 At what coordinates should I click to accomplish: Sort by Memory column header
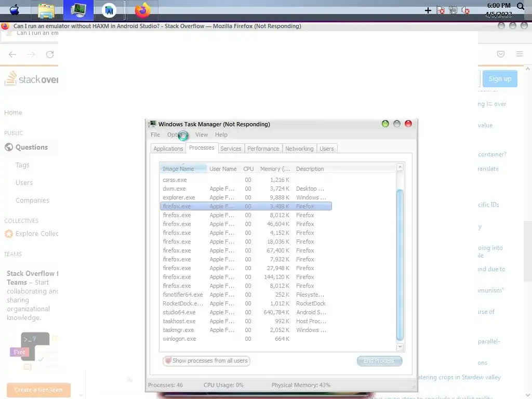tap(275, 169)
